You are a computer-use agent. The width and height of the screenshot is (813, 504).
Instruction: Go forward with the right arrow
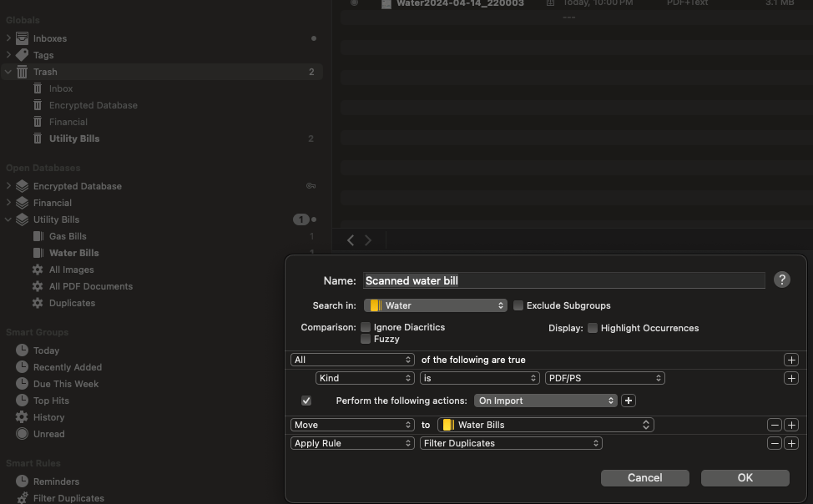pos(368,240)
